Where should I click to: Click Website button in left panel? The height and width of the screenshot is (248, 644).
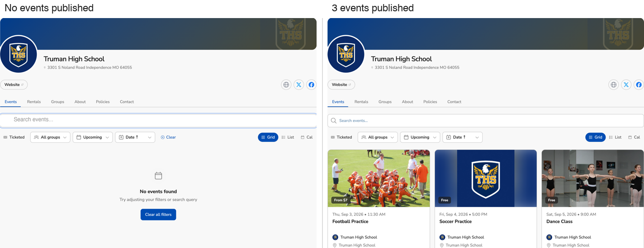pos(14,84)
